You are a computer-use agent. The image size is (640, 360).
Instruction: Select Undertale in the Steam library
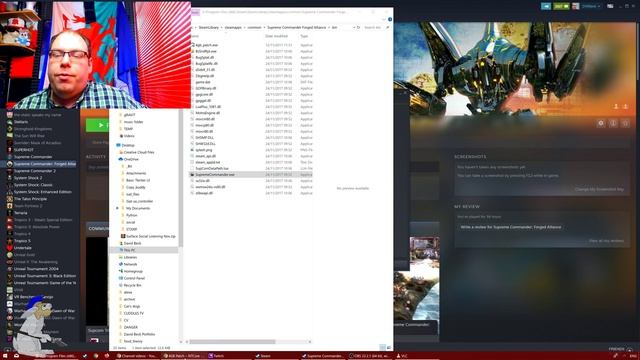click(x=22, y=248)
